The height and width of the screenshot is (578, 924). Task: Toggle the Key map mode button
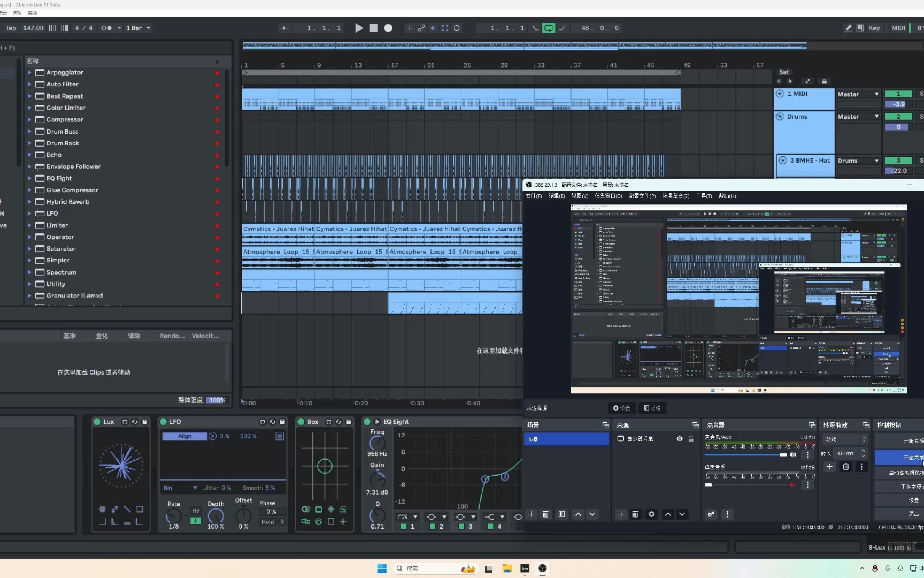pos(874,28)
